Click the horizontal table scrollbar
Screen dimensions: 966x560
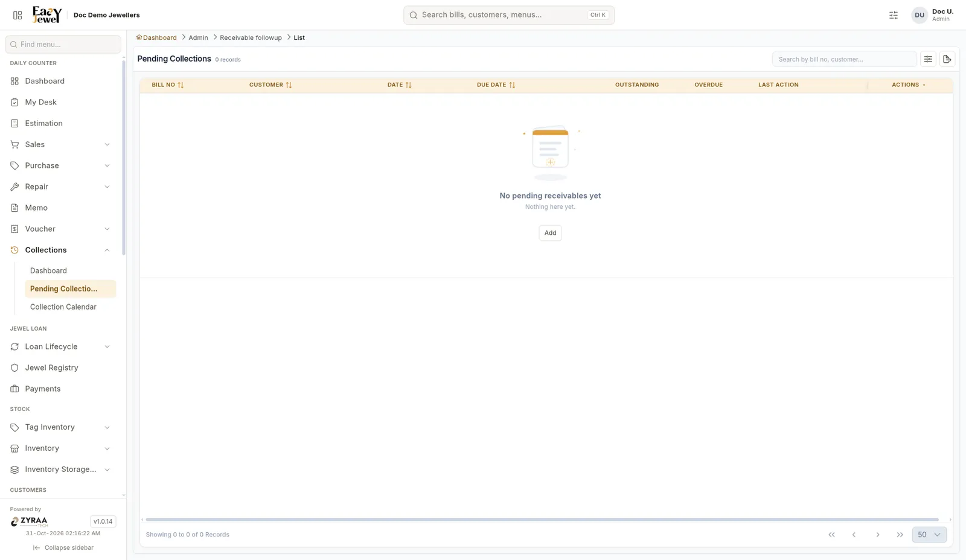(x=542, y=520)
